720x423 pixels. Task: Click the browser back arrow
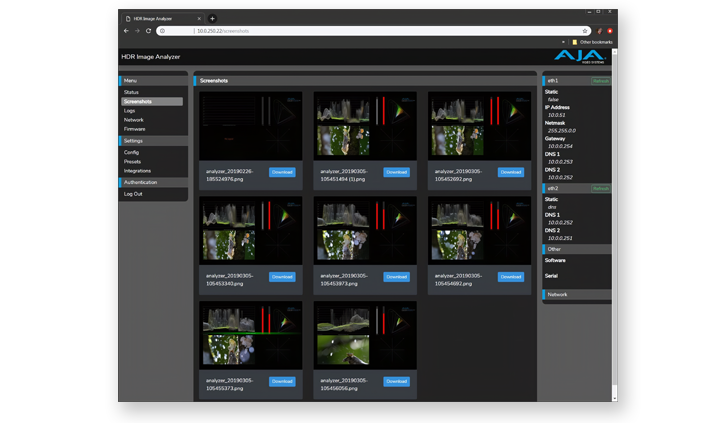click(126, 31)
